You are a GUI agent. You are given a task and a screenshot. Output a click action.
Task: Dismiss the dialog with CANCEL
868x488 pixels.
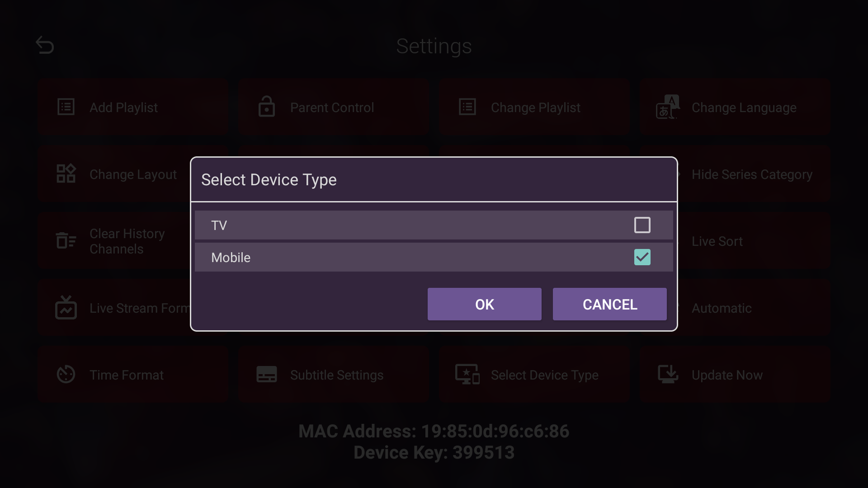609,304
